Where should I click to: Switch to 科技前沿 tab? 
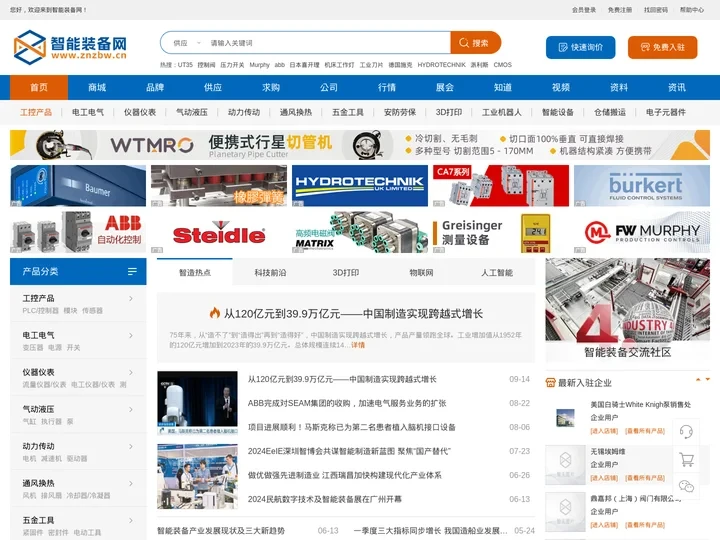point(270,272)
